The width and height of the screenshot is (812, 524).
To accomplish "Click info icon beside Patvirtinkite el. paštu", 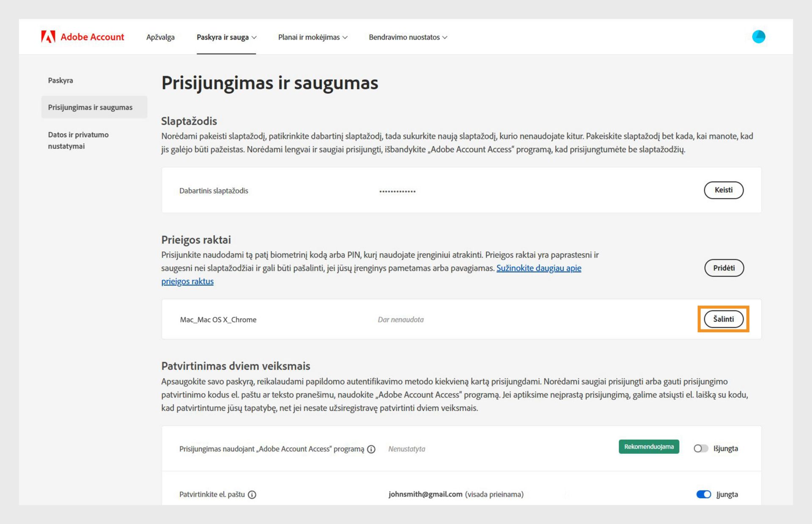I will click(252, 494).
